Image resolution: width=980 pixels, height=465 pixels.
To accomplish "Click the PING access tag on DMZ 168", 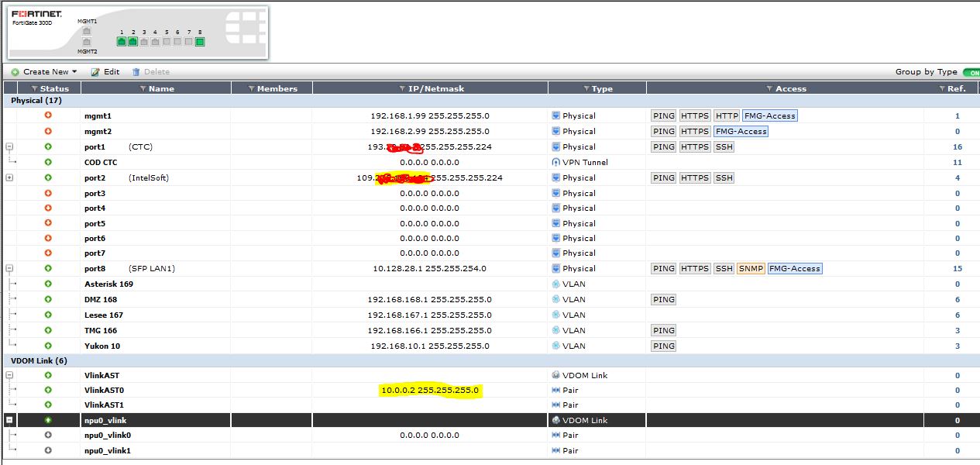I will [x=664, y=299].
